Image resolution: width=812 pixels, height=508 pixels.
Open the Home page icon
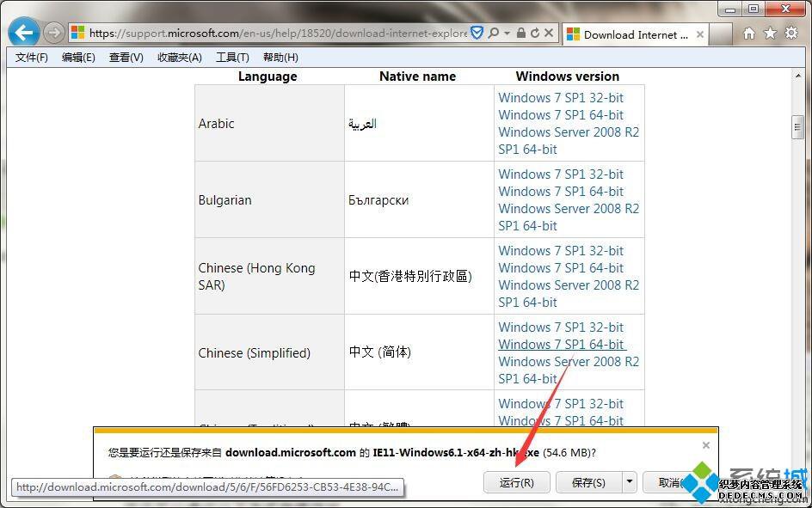749,34
